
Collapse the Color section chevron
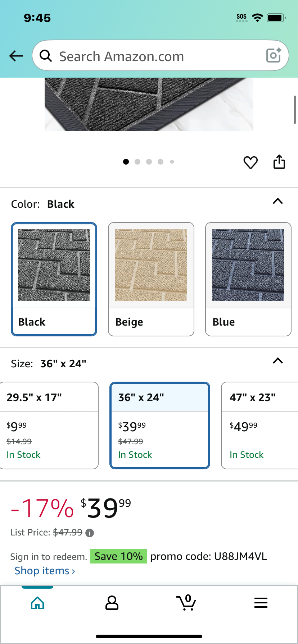coord(278,201)
